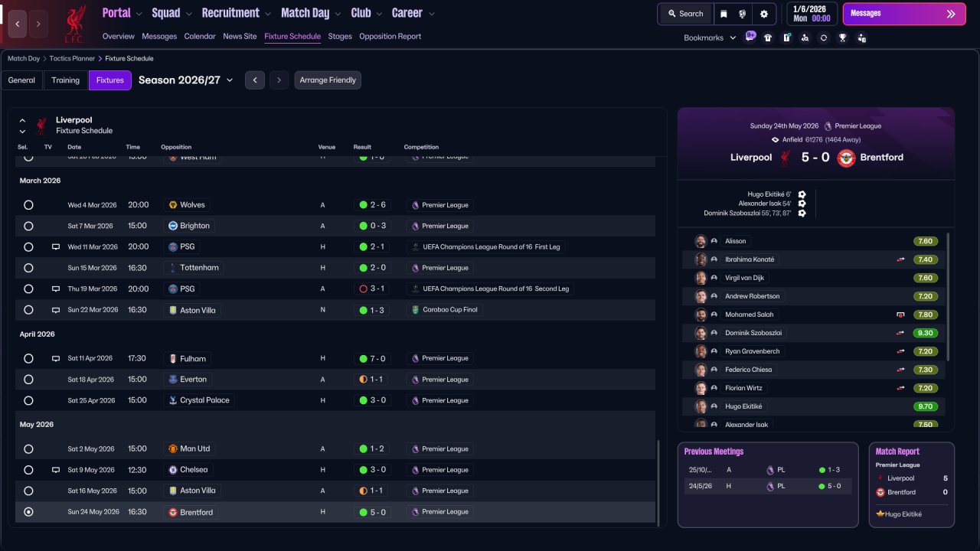Click the fixture list vertical scrollbar
980x551 pixels.
coord(658,482)
